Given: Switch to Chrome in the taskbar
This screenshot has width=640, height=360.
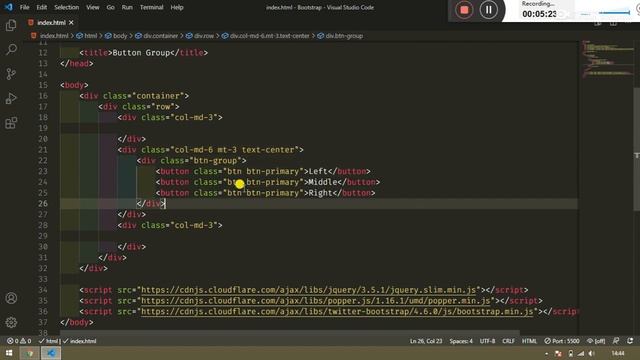Looking at the screenshot, I should [30, 353].
